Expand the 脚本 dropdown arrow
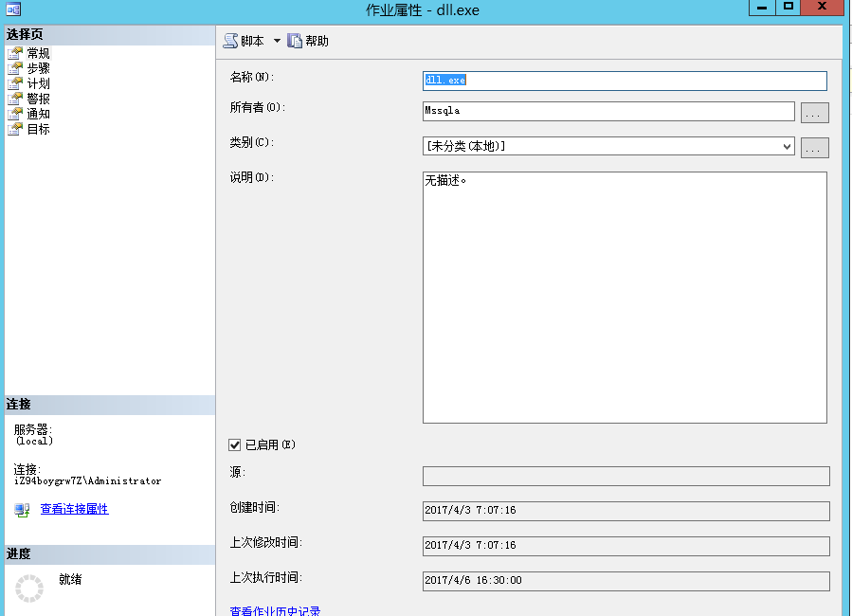This screenshot has width=852, height=616. pyautogui.click(x=277, y=41)
